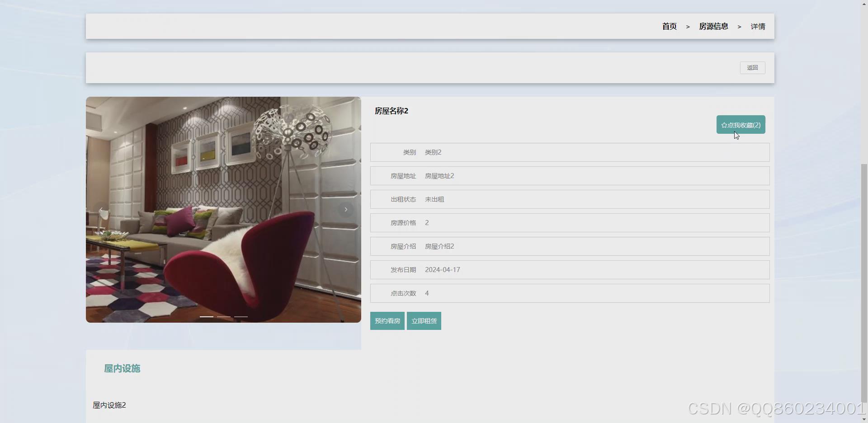Select the 类别 field row

point(570,152)
